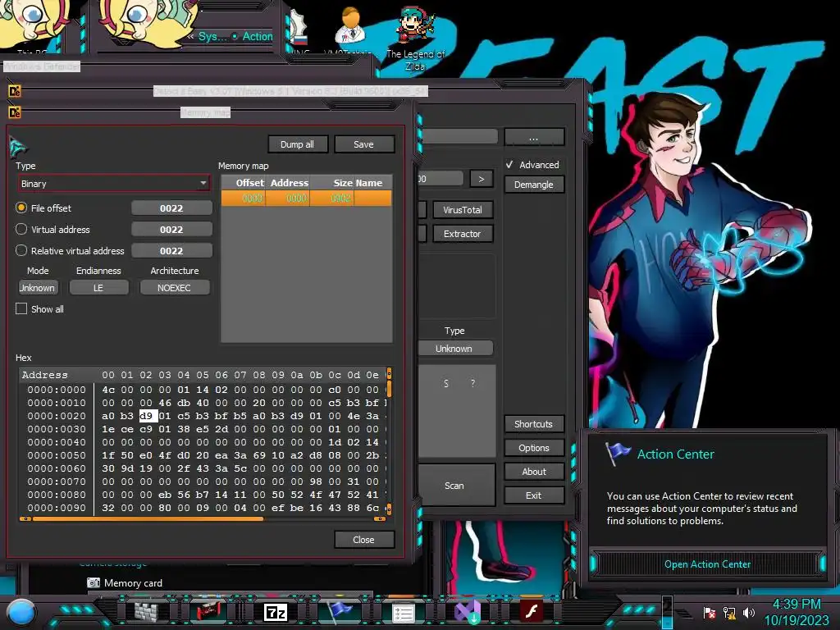Screen dimensions: 840x630
Task: Open the gear icon with Russian flag
Action: 299,30
